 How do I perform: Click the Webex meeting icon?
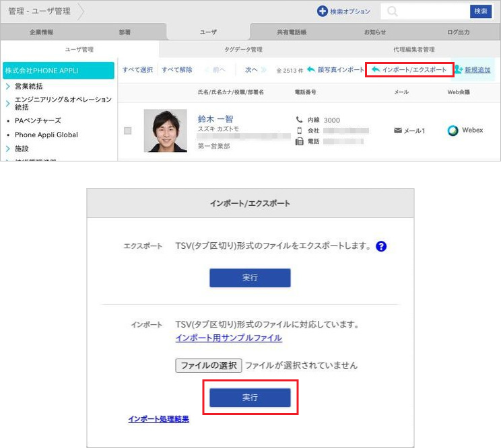(x=453, y=130)
